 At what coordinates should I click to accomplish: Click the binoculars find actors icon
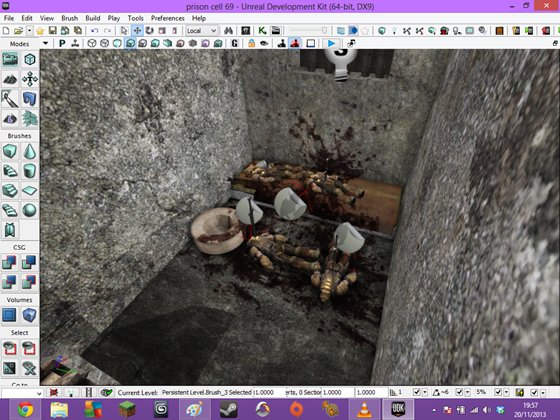point(229,31)
